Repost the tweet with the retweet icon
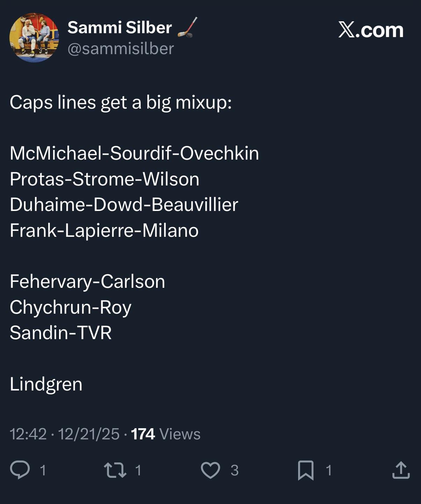421x504 pixels. 115,470
